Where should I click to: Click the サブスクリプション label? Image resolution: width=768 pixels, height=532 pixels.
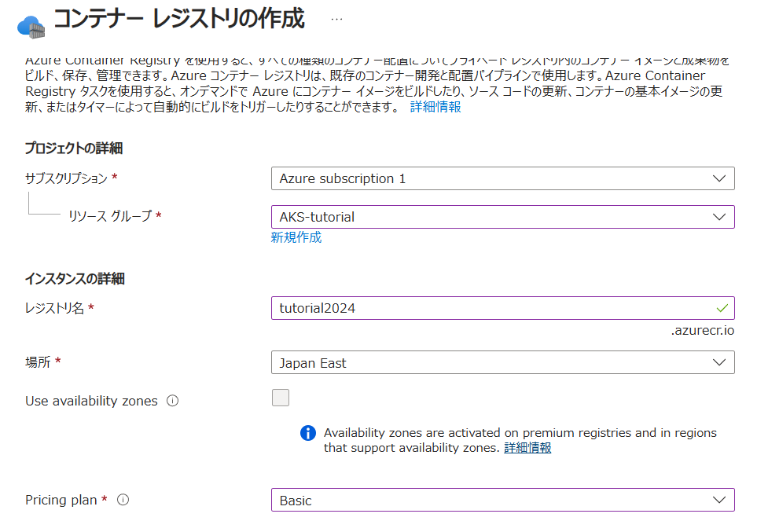pyautogui.click(x=66, y=178)
